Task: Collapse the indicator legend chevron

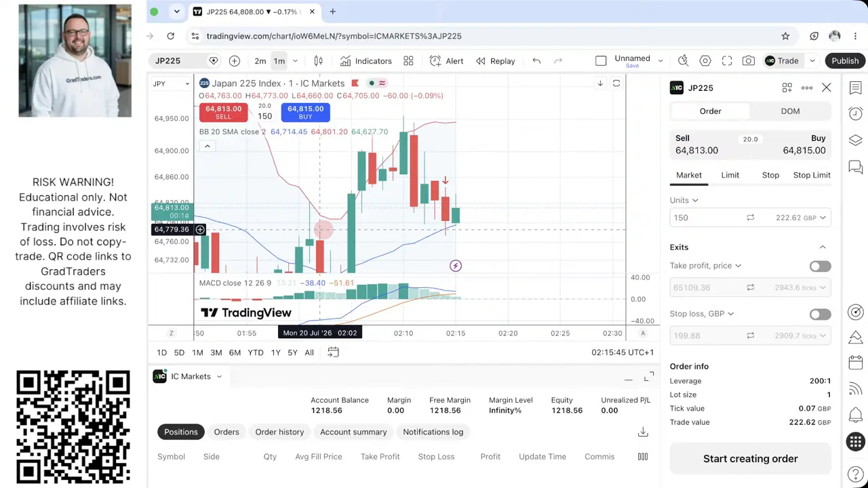Action: 207,146
